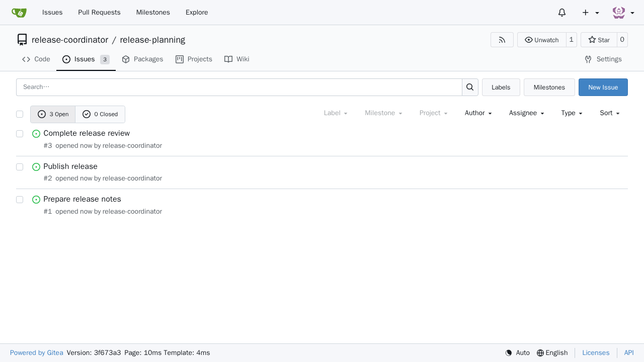Show the 0 Closed issues

[100, 114]
